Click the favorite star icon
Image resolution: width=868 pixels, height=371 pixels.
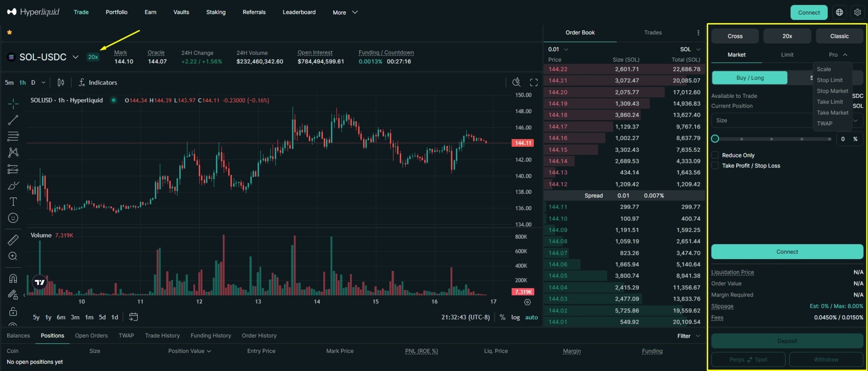[9, 32]
